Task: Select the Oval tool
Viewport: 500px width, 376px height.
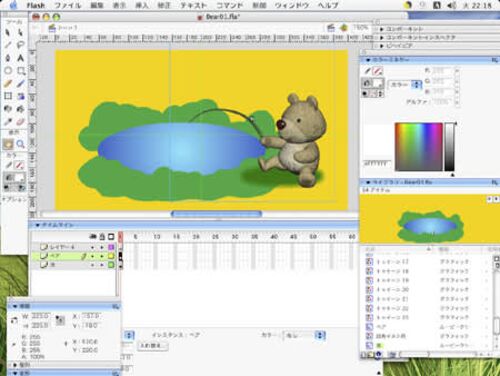Action: 8,71
